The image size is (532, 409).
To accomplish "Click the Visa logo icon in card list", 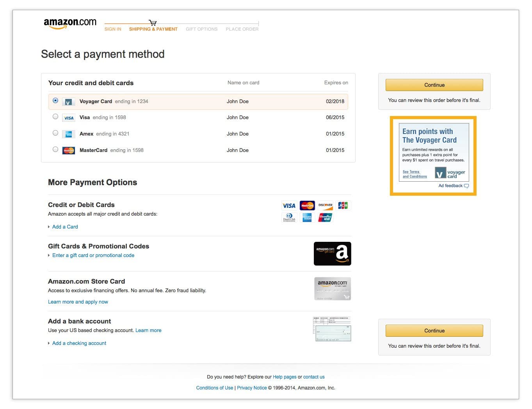I will (69, 118).
